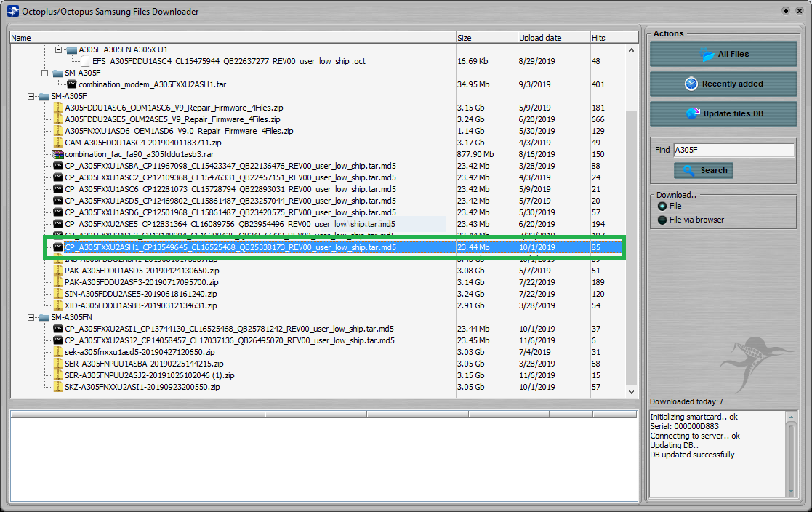This screenshot has height=512, width=812.
Task: Click tar icon of CP_A305FXXU2ASI1 file
Action: (57, 329)
